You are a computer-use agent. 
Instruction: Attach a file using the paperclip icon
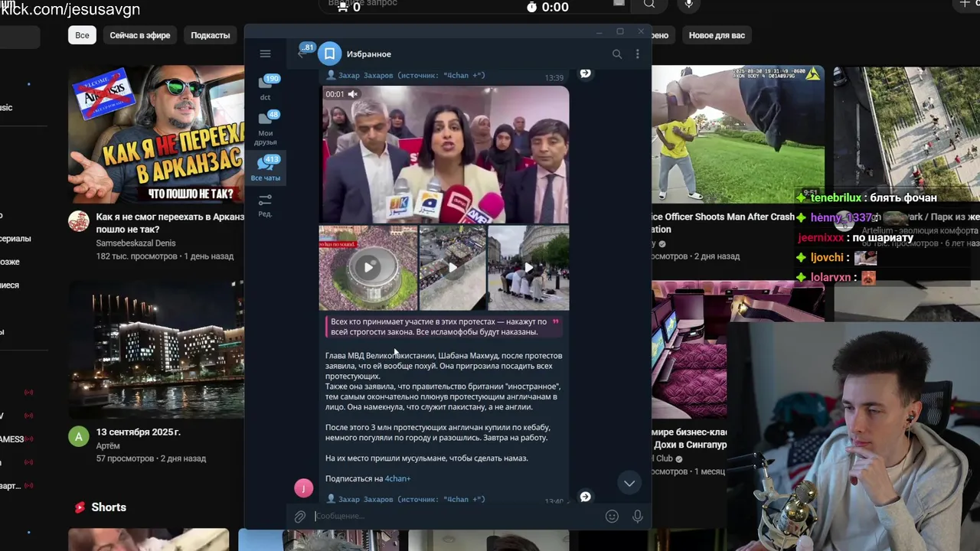[300, 517]
